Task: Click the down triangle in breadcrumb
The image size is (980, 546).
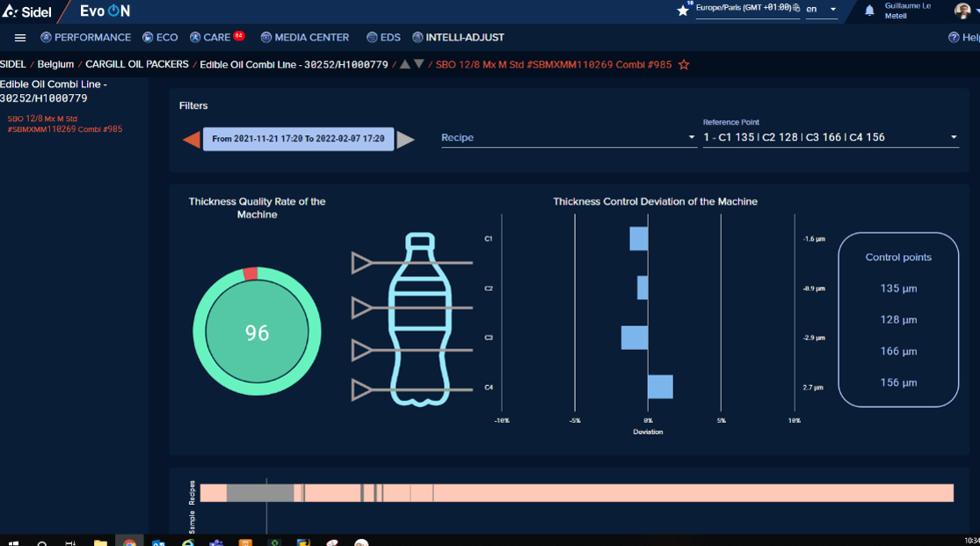Action: click(x=419, y=64)
